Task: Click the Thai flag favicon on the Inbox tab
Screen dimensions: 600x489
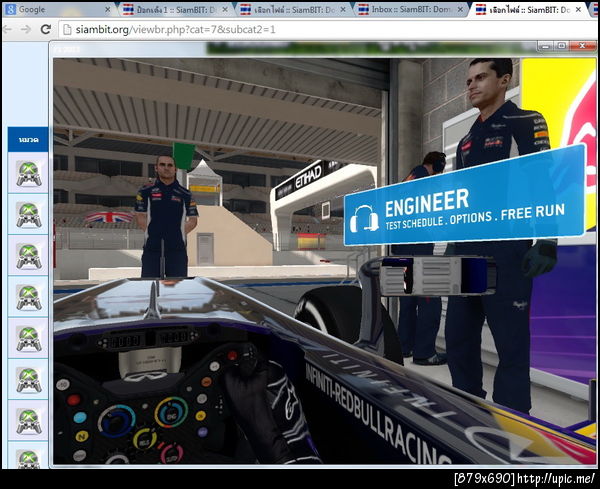Action: (363, 10)
